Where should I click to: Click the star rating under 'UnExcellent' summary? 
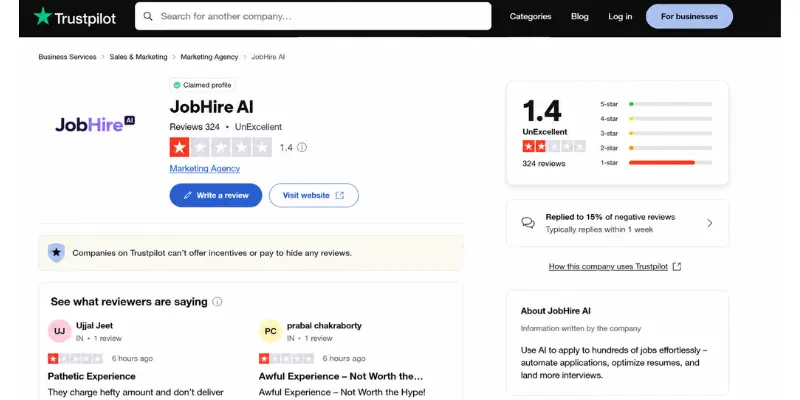554,147
